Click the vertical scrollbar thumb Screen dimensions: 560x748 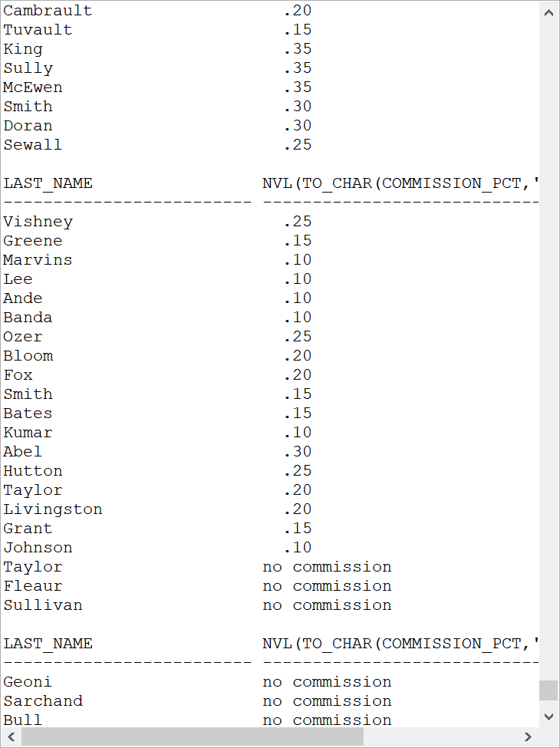[x=548, y=690]
